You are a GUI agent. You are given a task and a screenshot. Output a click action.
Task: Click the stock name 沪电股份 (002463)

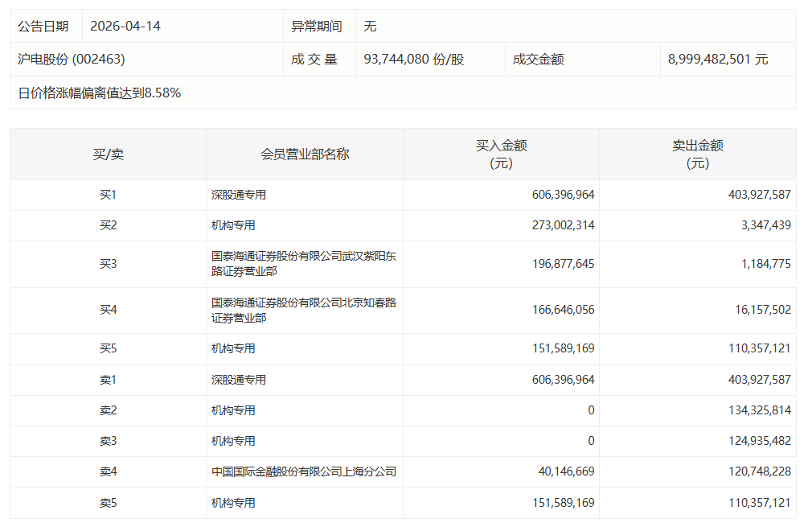click(72, 60)
